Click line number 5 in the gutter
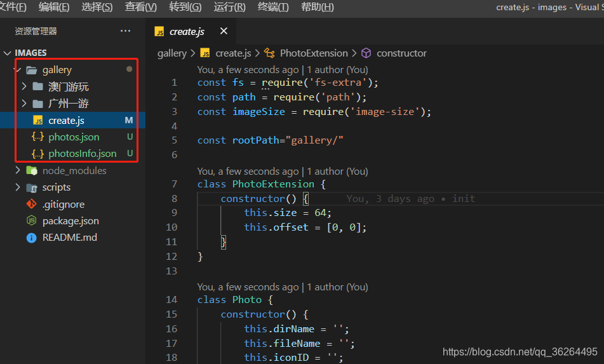604x364 pixels. tap(174, 140)
